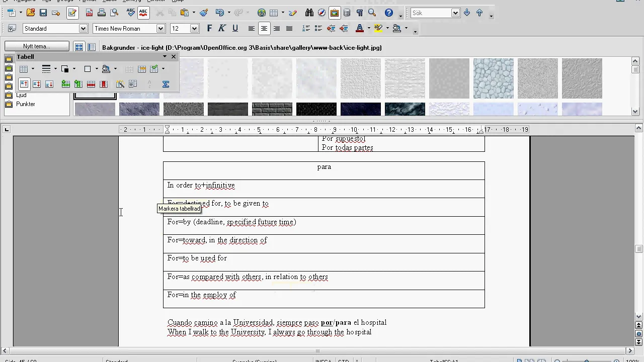Open the Data Sources icon
The image size is (644, 362).
point(347,13)
